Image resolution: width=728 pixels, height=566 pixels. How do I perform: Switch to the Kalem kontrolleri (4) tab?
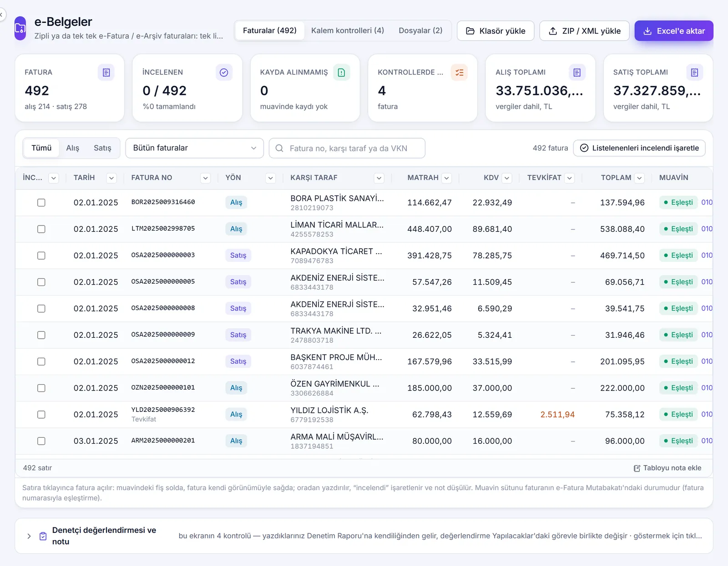[x=348, y=30]
